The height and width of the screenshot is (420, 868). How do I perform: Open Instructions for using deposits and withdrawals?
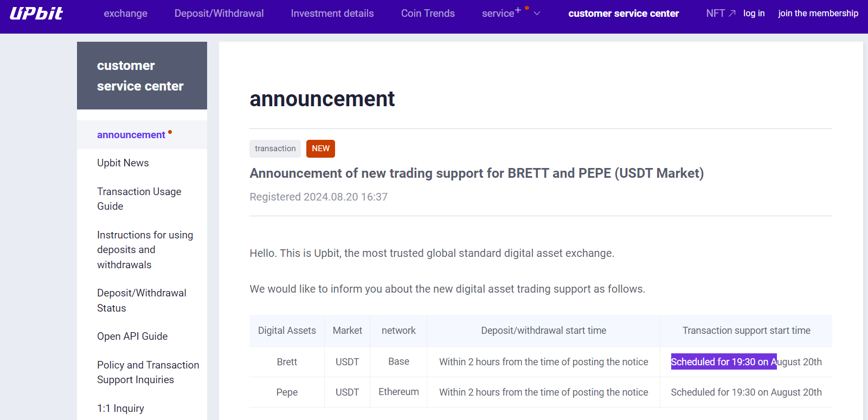pos(145,250)
